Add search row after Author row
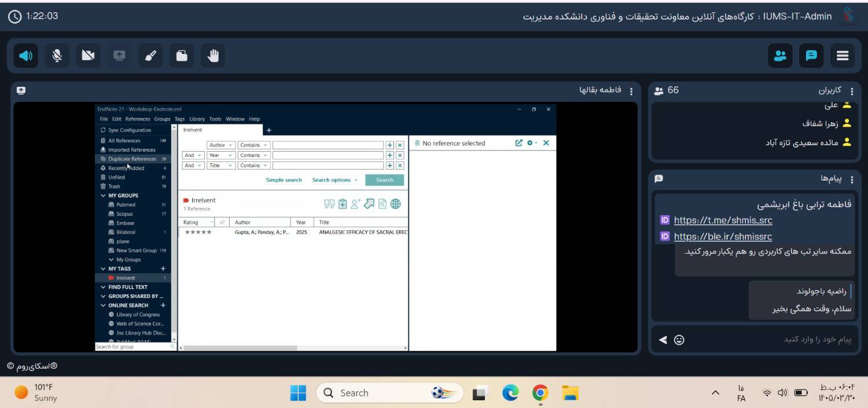 [390, 145]
